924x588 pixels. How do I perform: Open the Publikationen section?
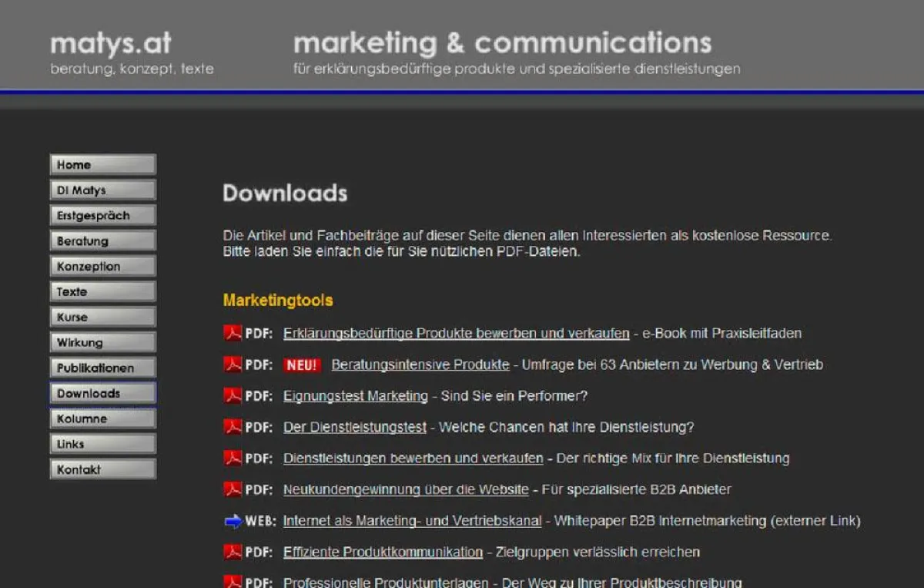point(102,368)
